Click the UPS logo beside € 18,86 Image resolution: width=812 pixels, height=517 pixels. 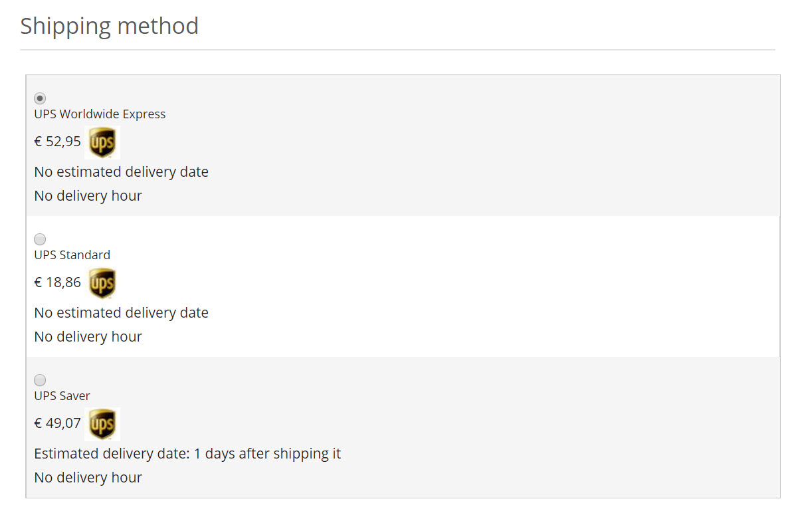point(102,283)
